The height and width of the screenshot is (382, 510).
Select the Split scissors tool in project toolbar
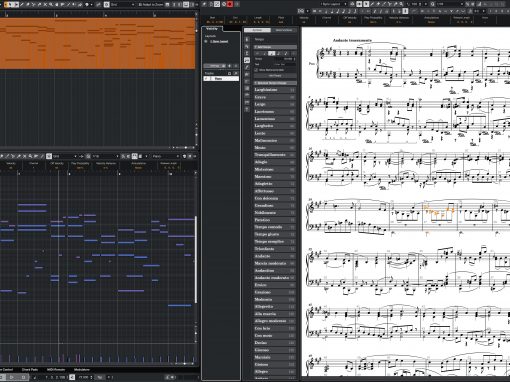tap(34, 5)
